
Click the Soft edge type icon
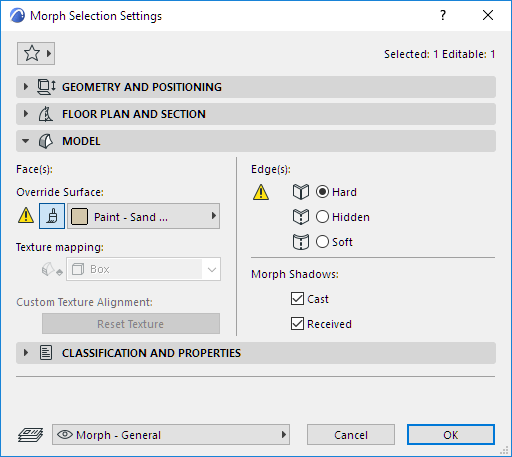click(x=301, y=242)
